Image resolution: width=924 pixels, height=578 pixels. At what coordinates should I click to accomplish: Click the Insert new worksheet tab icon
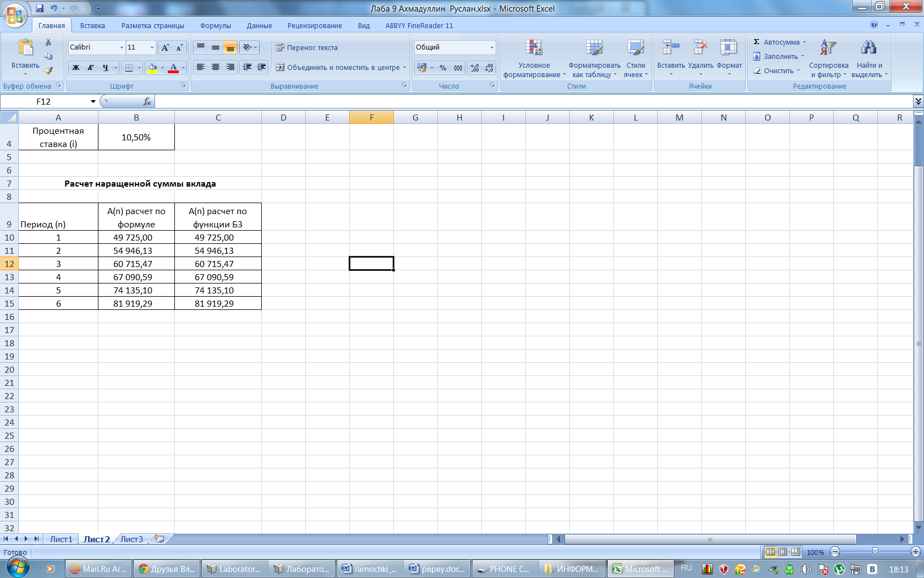coord(159,539)
